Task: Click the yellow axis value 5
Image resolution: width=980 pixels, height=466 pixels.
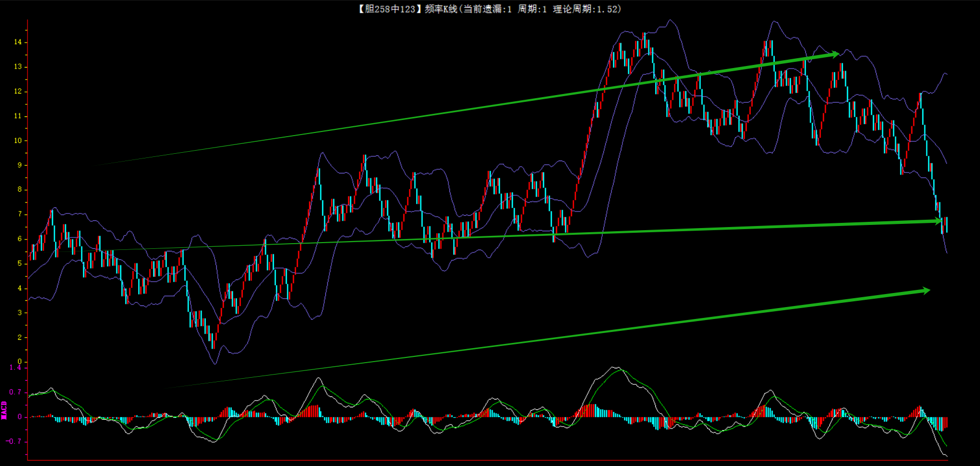Action: [20, 263]
